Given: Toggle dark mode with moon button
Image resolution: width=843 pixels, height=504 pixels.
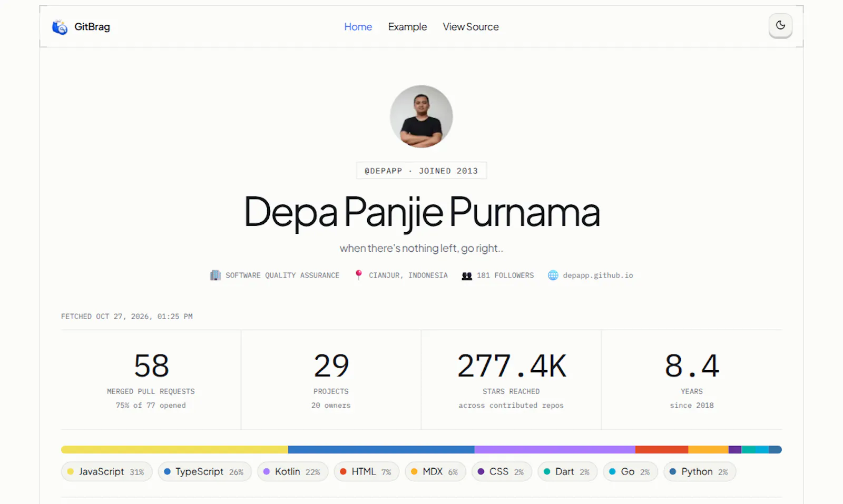Looking at the screenshot, I should [780, 25].
